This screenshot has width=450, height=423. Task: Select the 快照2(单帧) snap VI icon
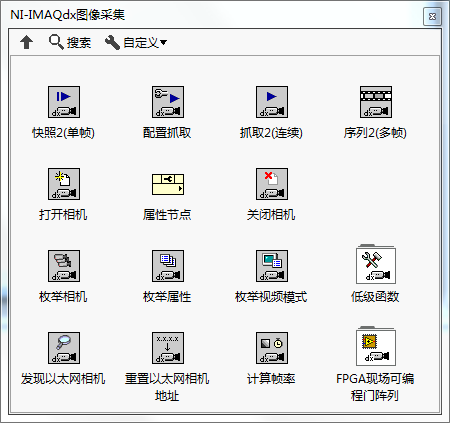pyautogui.click(x=64, y=102)
